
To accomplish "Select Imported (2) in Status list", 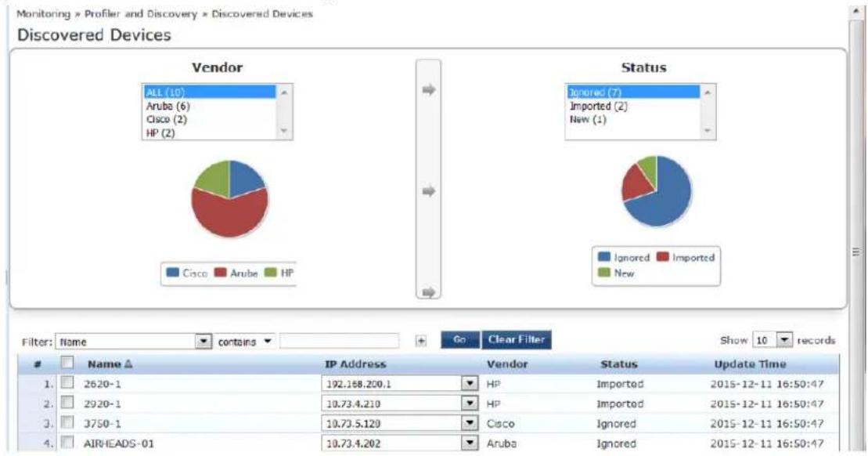I will coord(632,106).
